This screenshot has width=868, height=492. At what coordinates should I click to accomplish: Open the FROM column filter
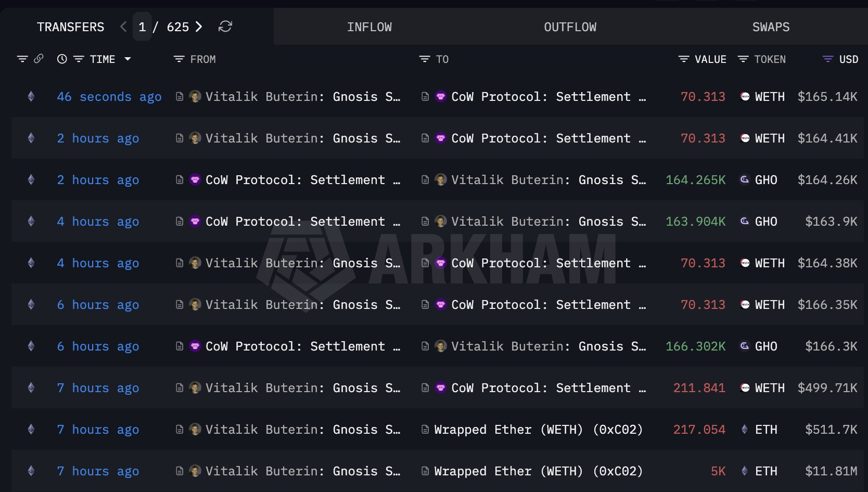point(179,59)
